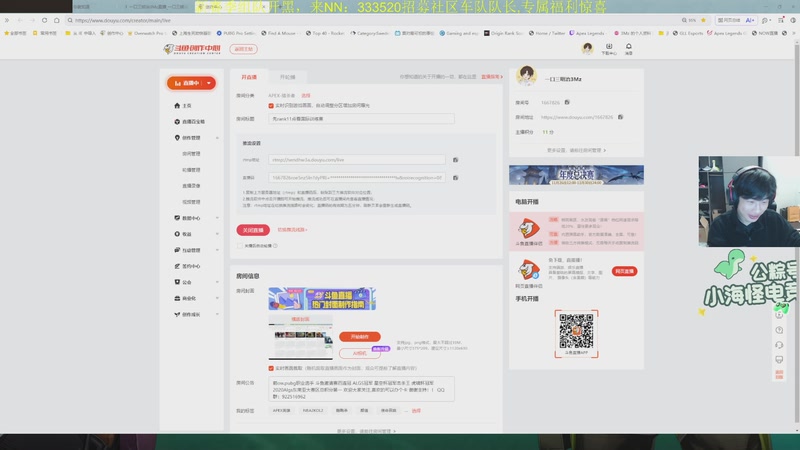The height and width of the screenshot is (450, 800).
Task: Click the red 网页直播 button
Action: [x=624, y=271]
